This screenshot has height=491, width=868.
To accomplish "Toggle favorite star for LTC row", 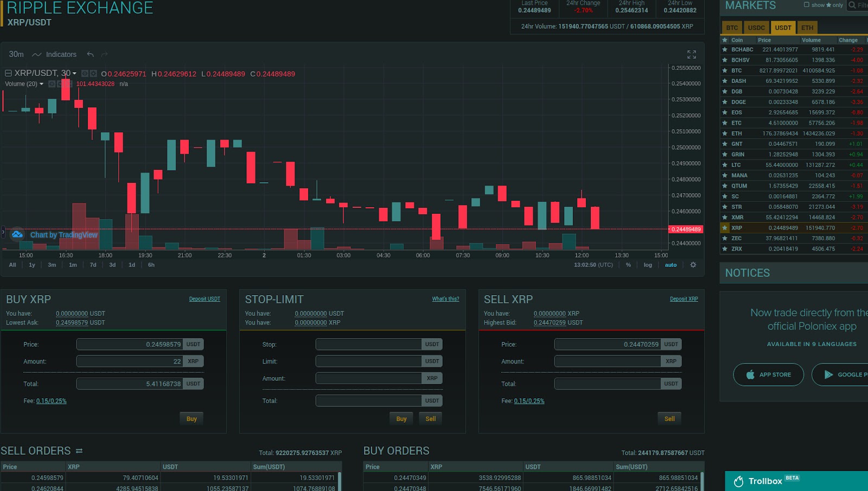I will [725, 165].
